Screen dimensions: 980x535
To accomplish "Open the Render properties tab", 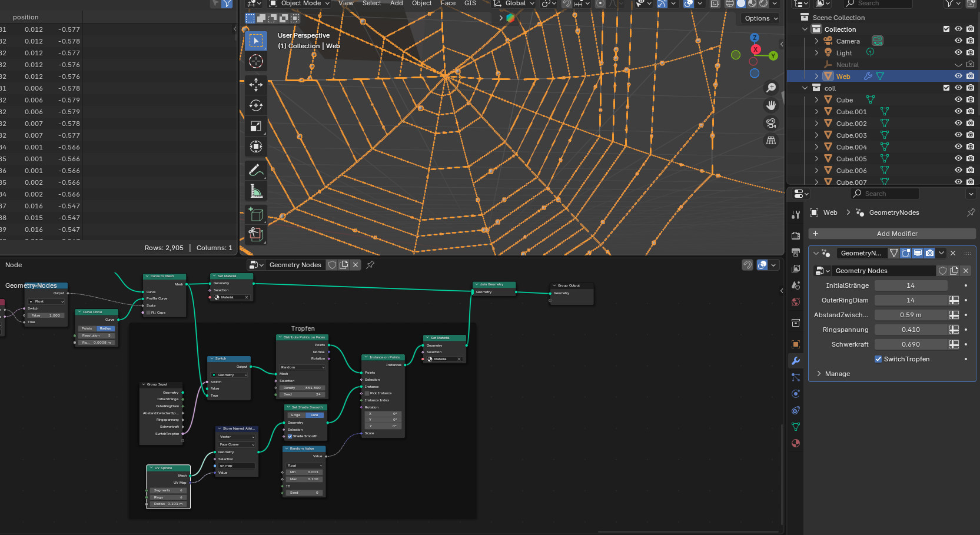I will (x=796, y=236).
